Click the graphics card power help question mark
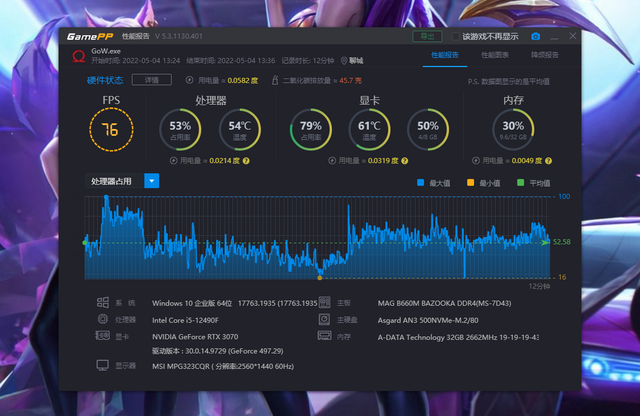This screenshot has width=640, height=416. (x=404, y=161)
